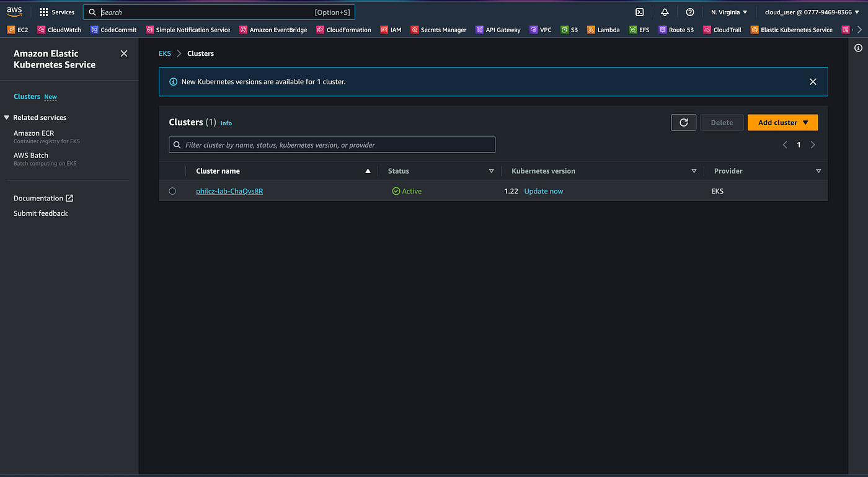Open Simple Notification Service shortcut
Image resolution: width=868 pixels, height=477 pixels.
point(188,30)
